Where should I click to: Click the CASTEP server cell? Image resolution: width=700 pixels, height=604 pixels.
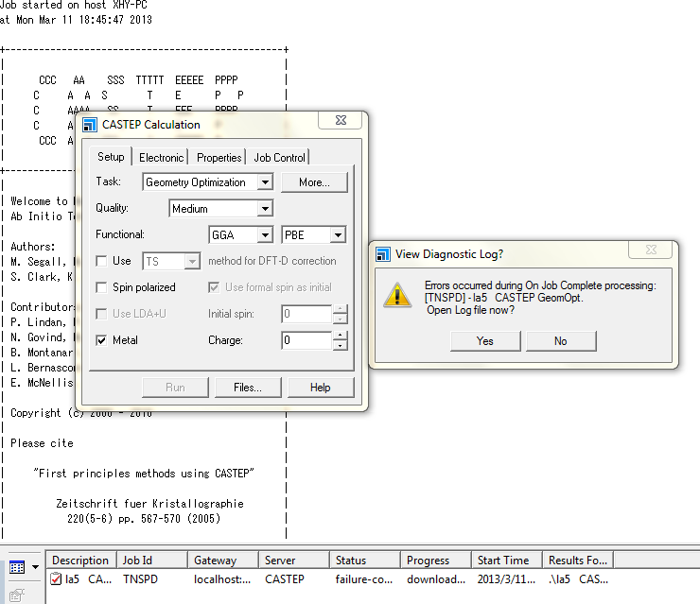pos(285,579)
